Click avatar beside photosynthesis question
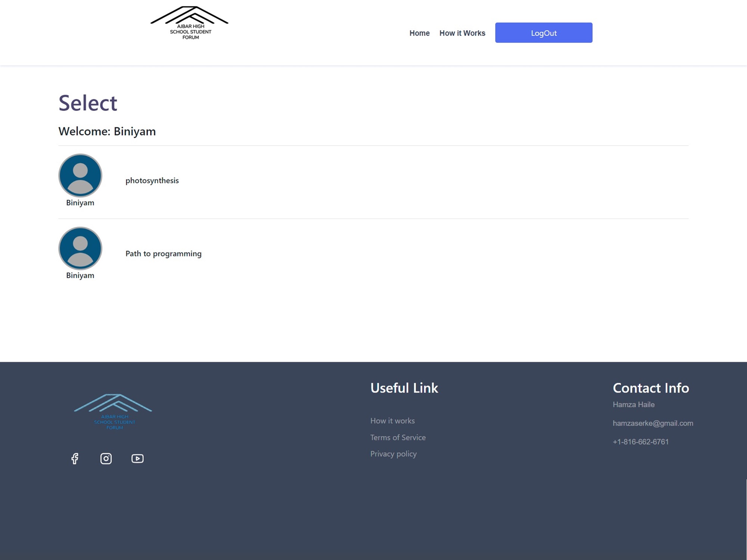 (x=80, y=175)
